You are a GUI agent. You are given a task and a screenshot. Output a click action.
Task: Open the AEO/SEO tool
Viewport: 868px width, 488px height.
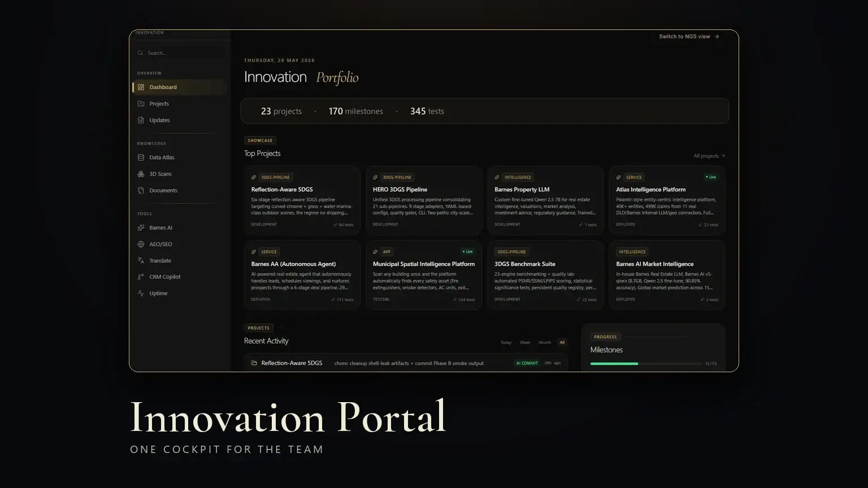coord(180,244)
